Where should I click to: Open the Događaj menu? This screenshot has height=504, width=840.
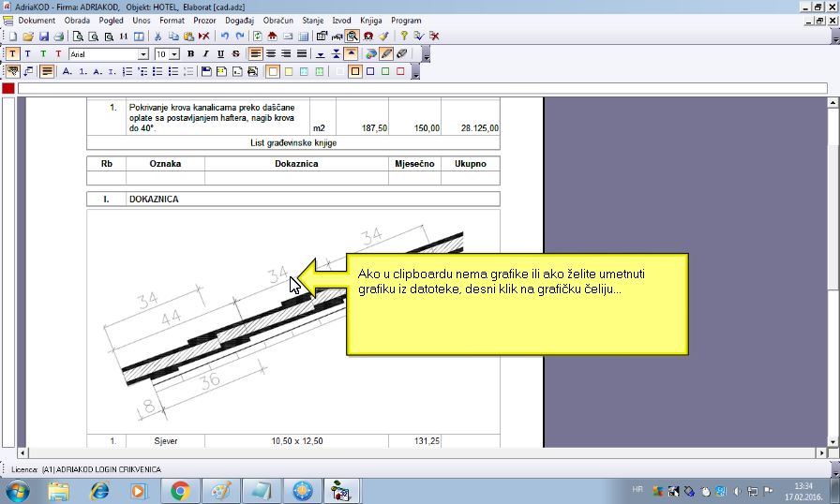[239, 21]
